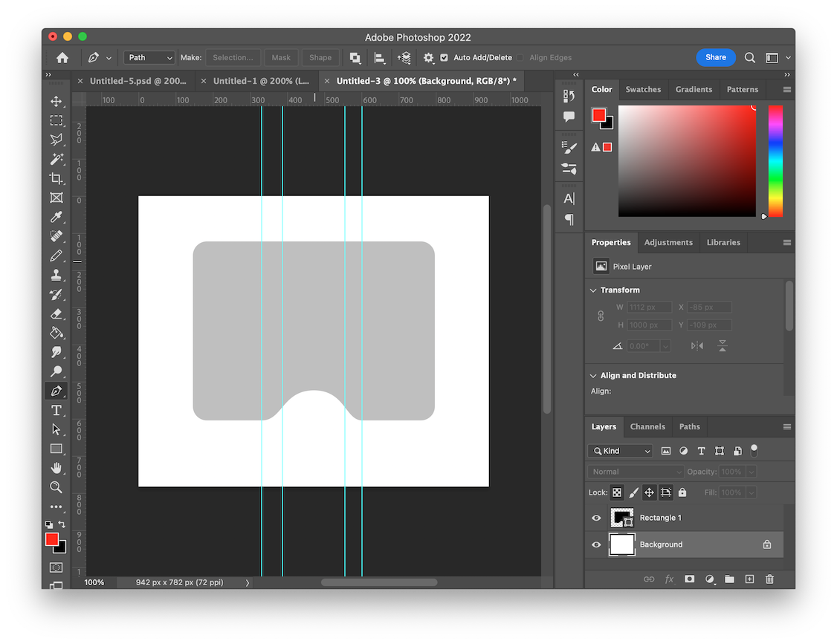This screenshot has height=644, width=837.
Task: Select the Move tool
Action: coord(56,101)
